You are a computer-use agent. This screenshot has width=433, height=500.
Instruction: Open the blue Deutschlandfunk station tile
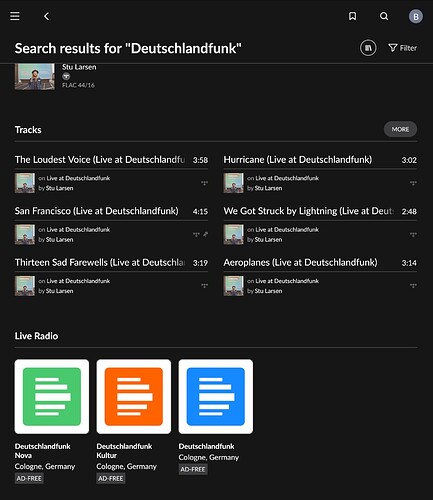(216, 396)
